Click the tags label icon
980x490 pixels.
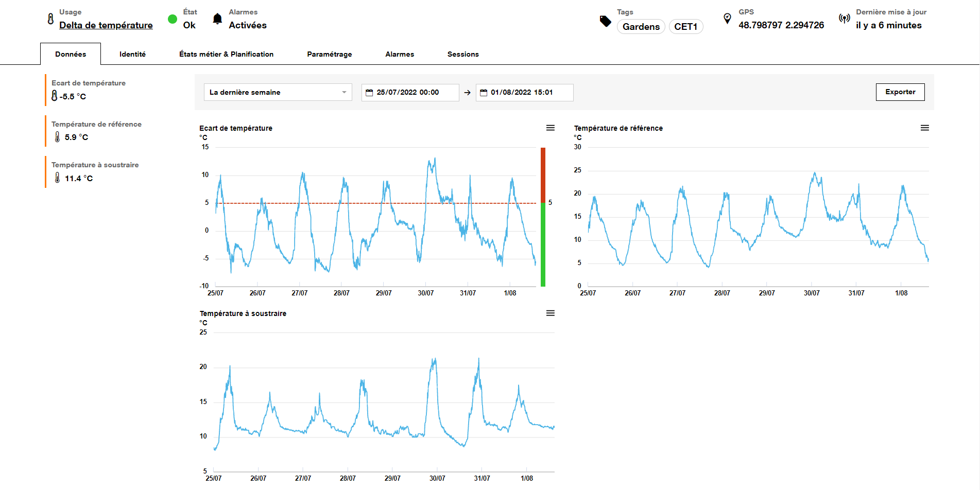[x=606, y=21]
